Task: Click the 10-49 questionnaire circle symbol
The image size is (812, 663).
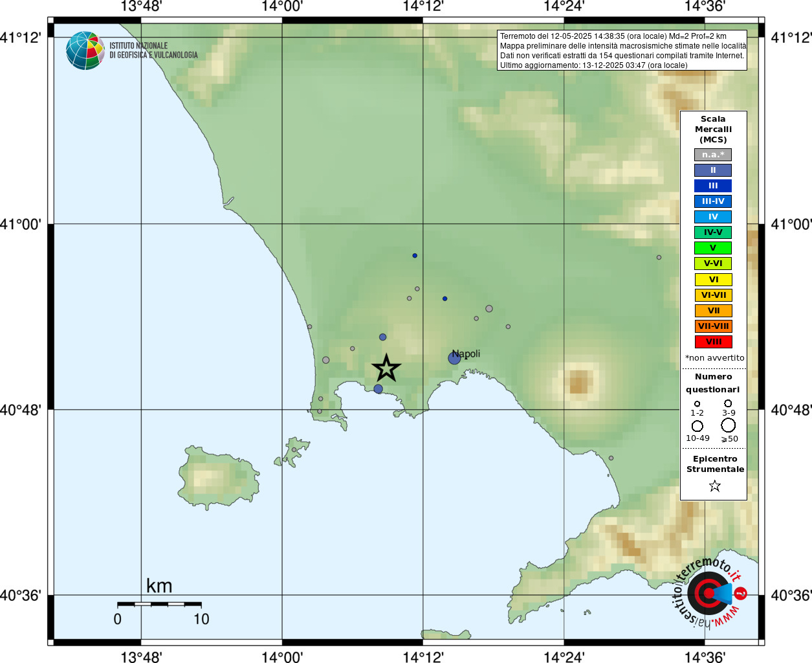Action: 697,426
